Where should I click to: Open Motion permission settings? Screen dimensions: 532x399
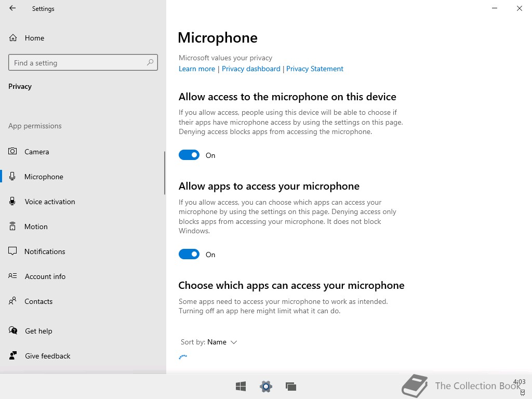point(83,227)
